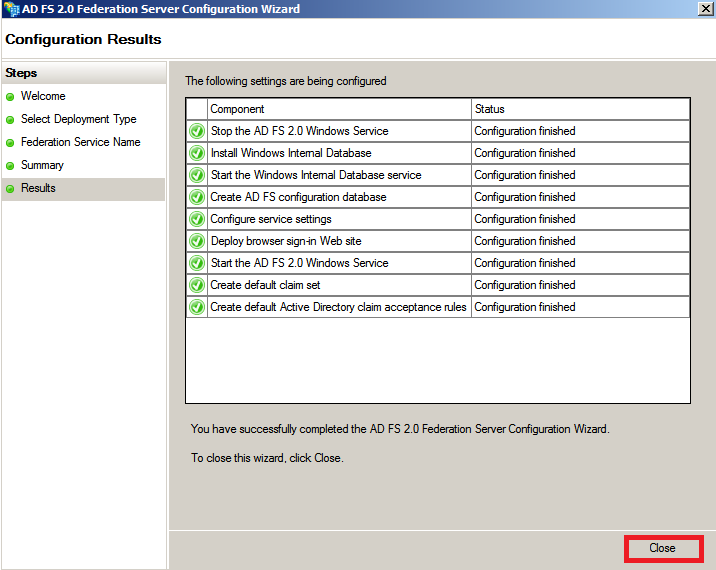Select 'Configure service settings' row text
This screenshot has width=716, height=570.
pyautogui.click(x=271, y=219)
